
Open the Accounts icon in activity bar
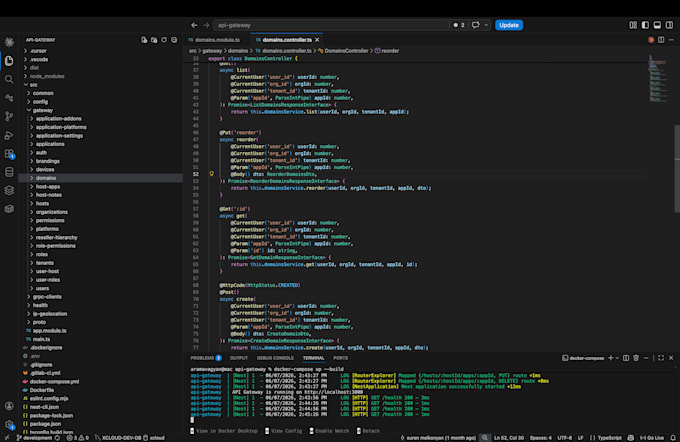[9, 406]
